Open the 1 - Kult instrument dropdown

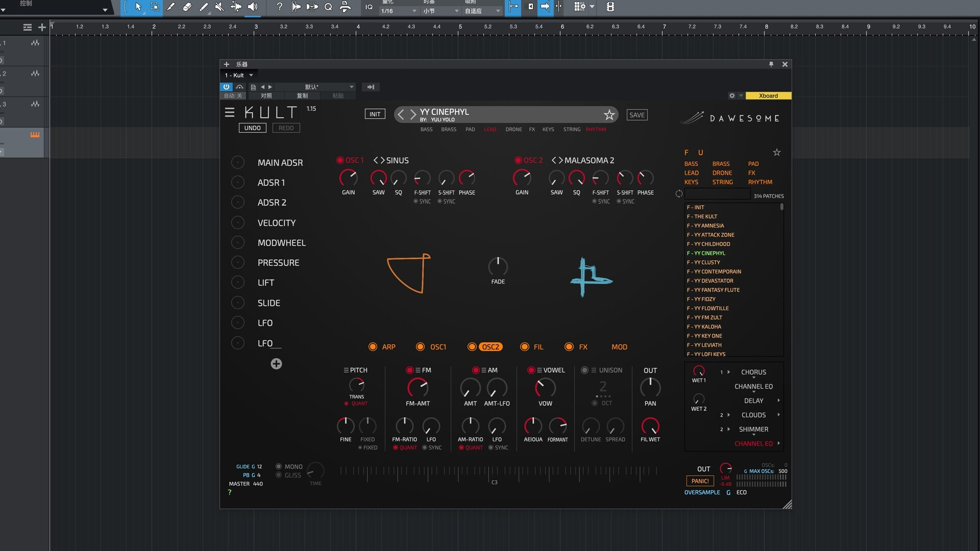pos(238,75)
